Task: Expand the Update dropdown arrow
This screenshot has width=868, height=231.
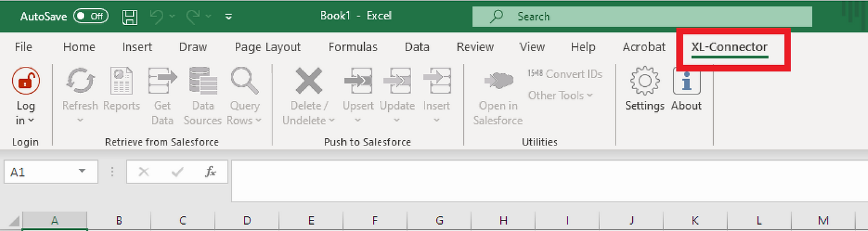Action: pos(397,121)
